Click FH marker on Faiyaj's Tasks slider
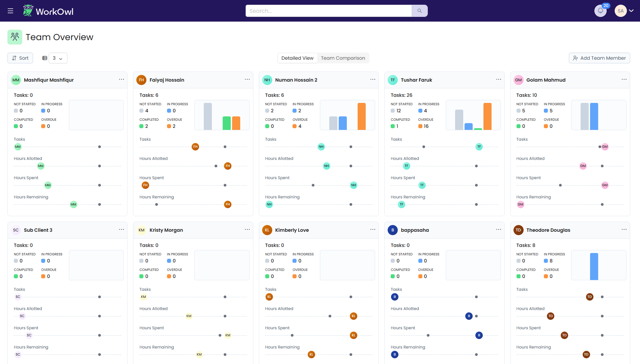The height and width of the screenshot is (364, 640). tap(195, 147)
